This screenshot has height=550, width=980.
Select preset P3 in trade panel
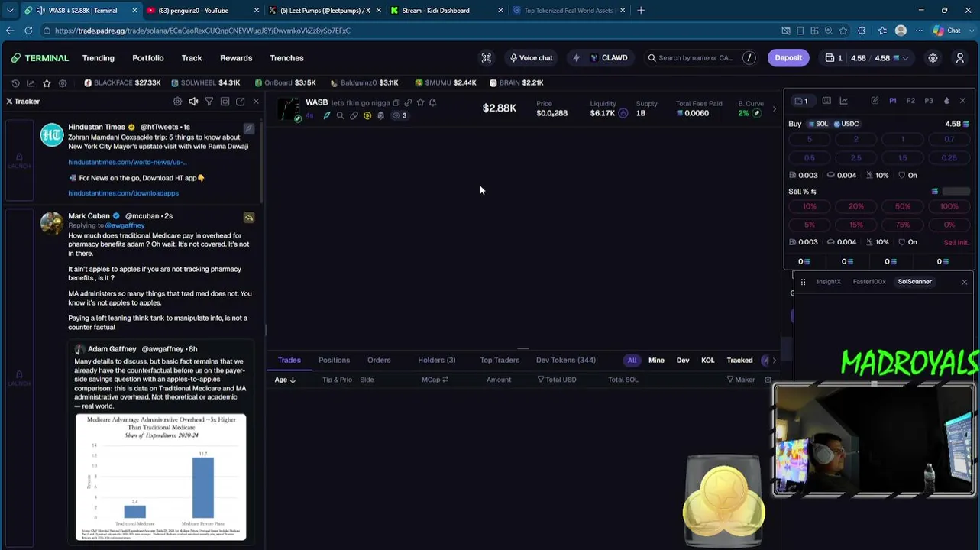pyautogui.click(x=929, y=101)
